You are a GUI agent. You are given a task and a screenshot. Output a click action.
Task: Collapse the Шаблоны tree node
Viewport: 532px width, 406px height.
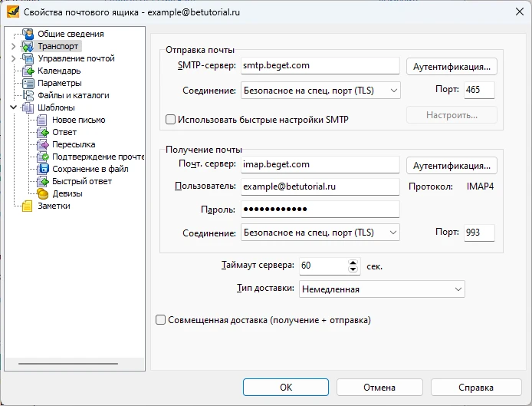point(14,107)
